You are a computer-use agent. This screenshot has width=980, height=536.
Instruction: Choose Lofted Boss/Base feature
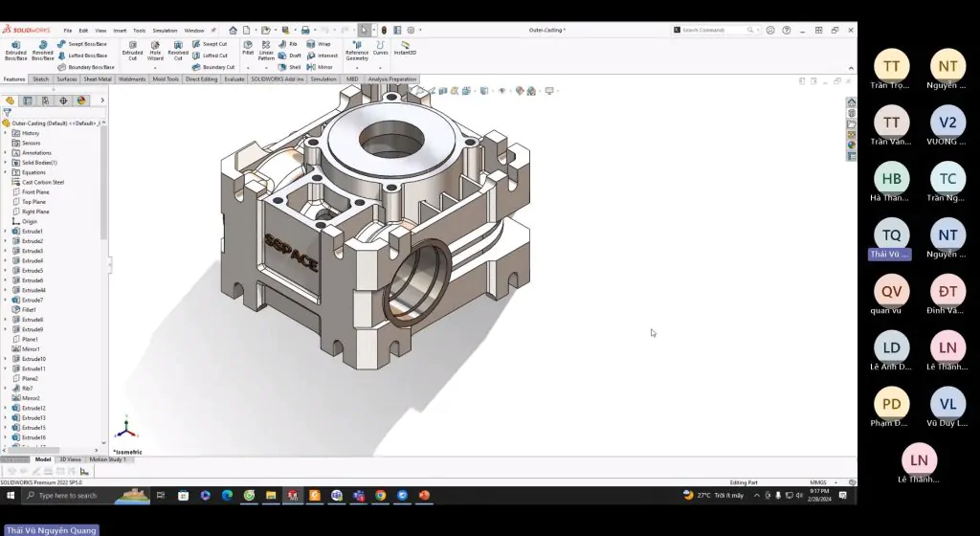(x=82, y=56)
